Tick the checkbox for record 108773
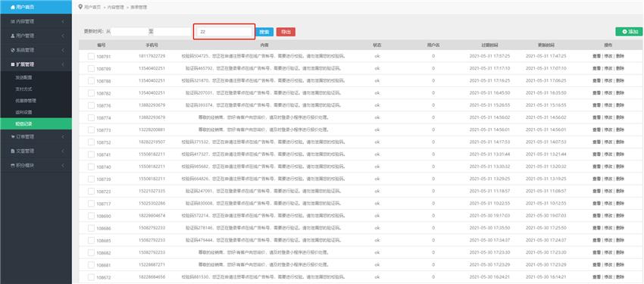The height and width of the screenshot is (284, 644). (x=91, y=130)
